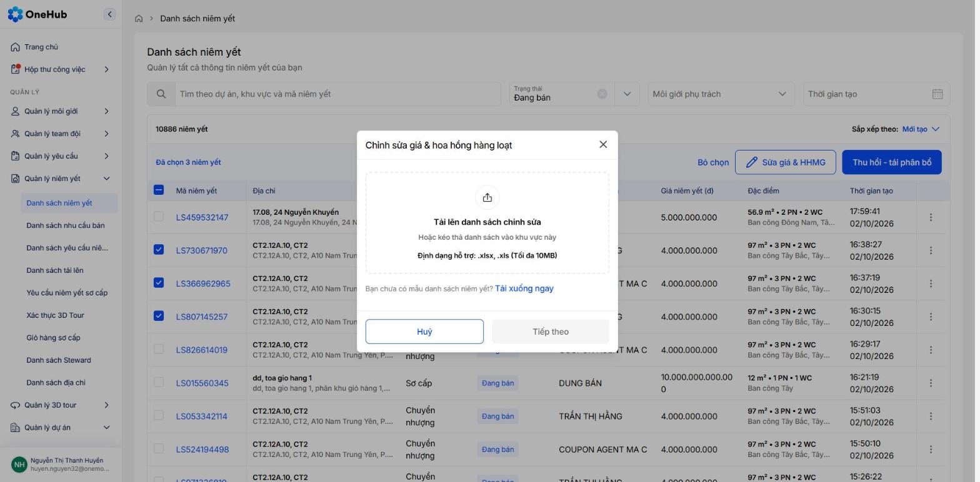Open row actions menu for LS730671970
Image resolution: width=980 pixels, height=482 pixels.
[x=931, y=250]
